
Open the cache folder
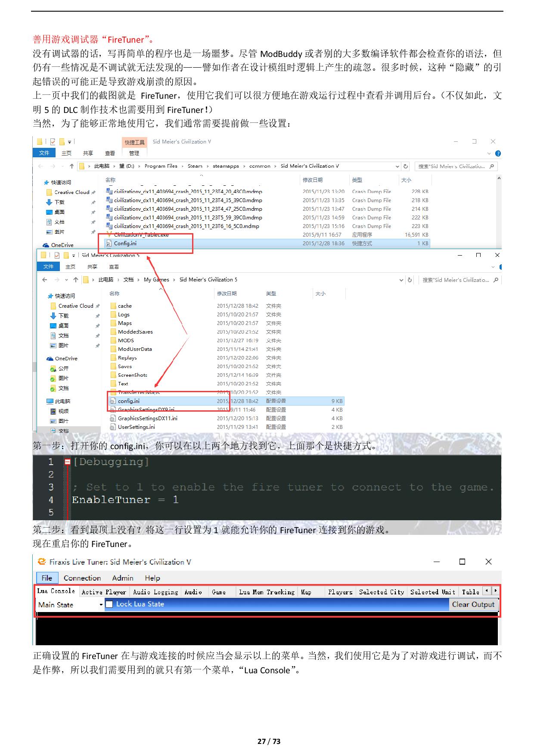(x=124, y=306)
